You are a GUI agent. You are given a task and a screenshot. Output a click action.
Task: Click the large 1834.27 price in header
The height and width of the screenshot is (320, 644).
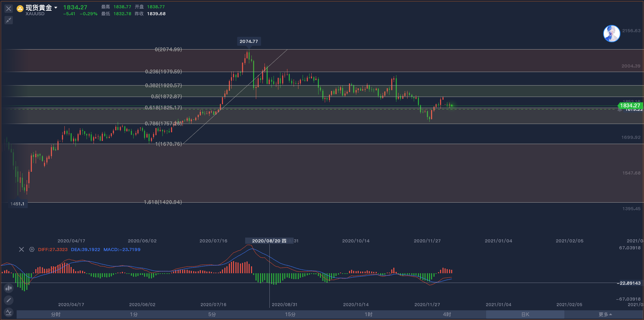pyautogui.click(x=75, y=7)
